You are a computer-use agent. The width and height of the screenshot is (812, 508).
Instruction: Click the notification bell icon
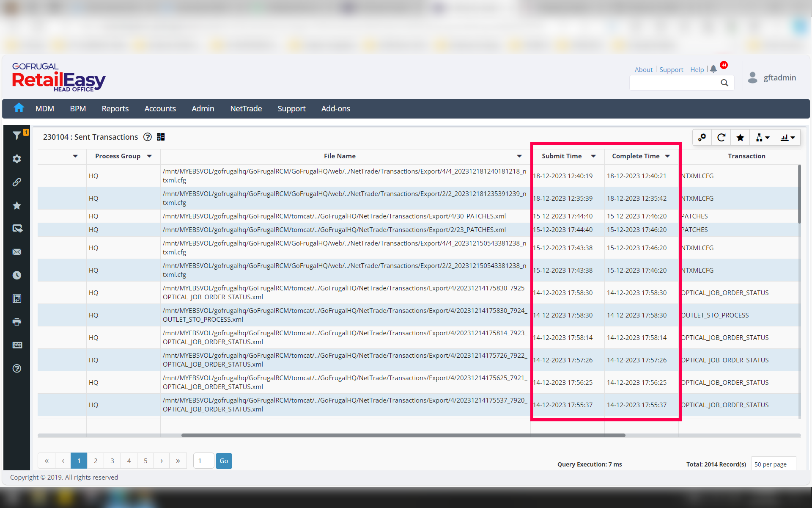tap(713, 69)
